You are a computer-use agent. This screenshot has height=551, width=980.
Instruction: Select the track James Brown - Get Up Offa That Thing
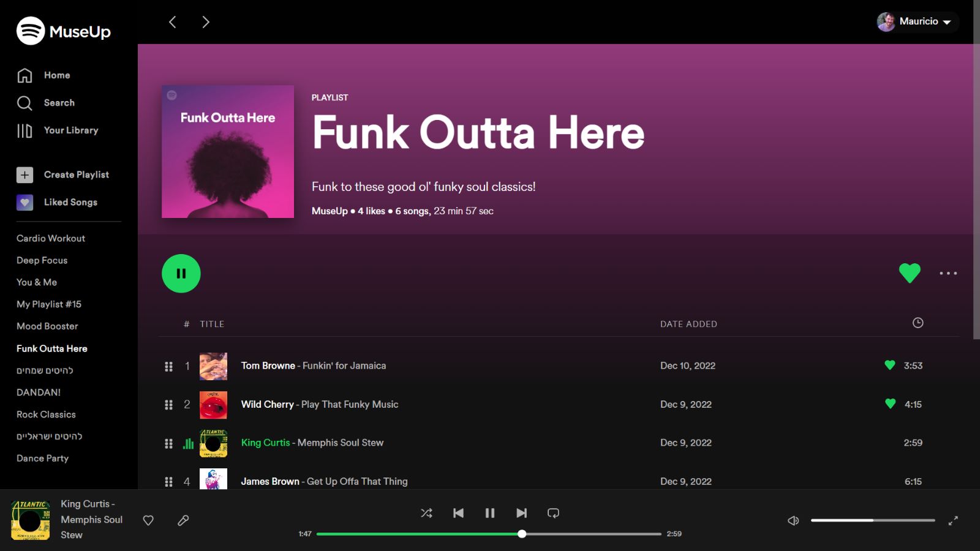324,481
